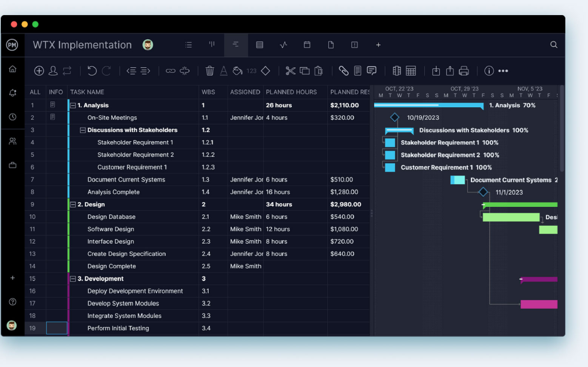Undo the last change

pyautogui.click(x=92, y=71)
